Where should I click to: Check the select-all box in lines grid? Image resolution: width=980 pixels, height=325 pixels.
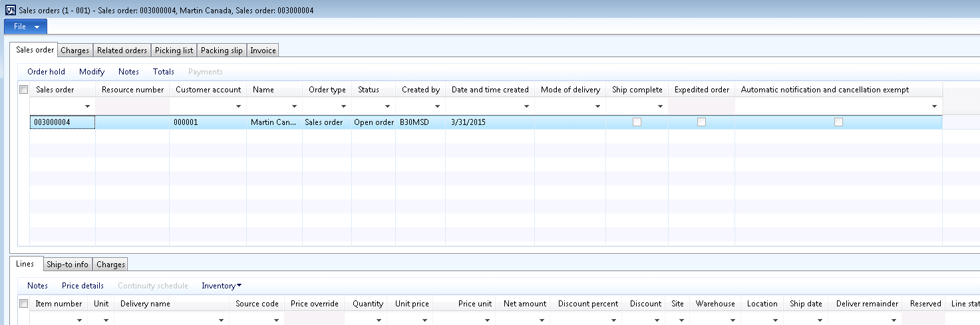[24, 304]
